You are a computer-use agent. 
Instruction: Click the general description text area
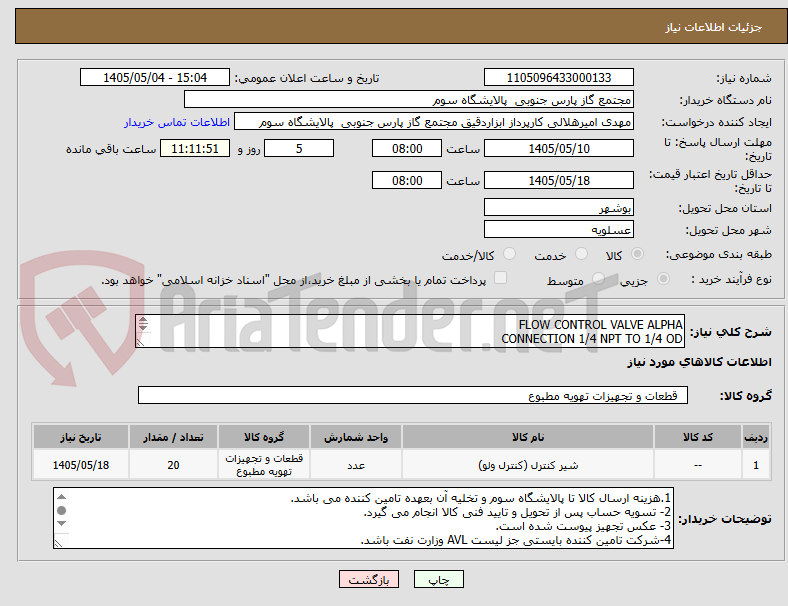[x=410, y=332]
